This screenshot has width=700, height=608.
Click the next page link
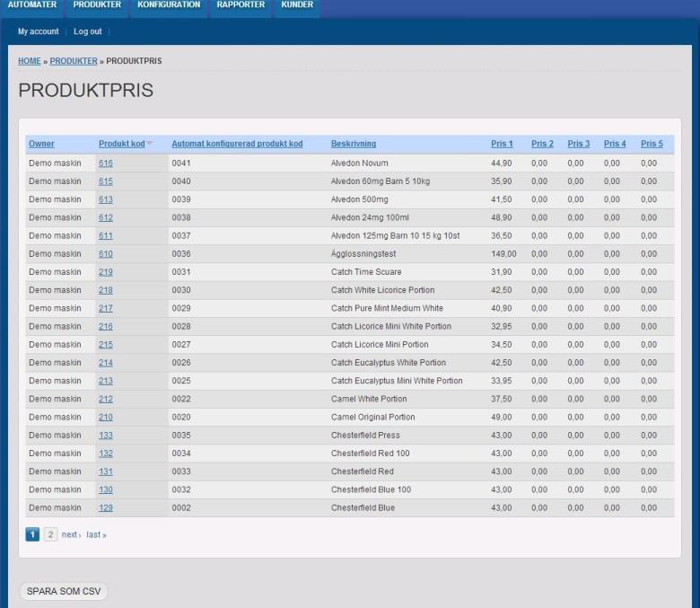(71, 534)
